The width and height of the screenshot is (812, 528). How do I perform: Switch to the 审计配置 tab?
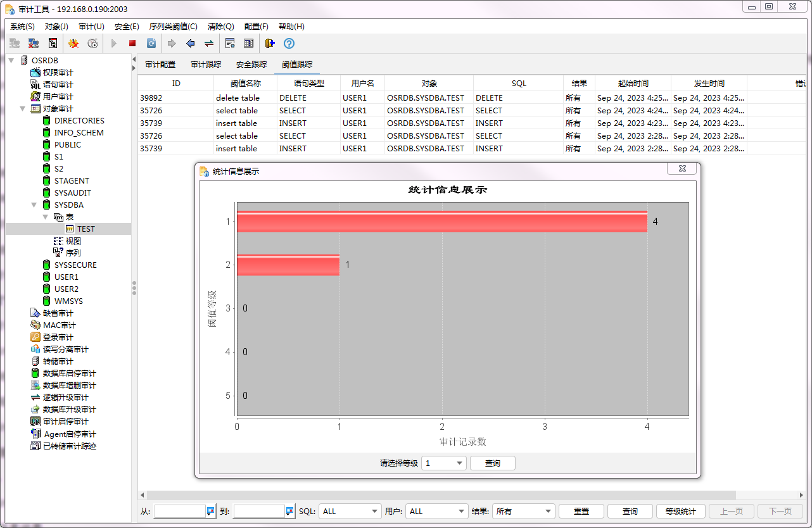pos(160,65)
